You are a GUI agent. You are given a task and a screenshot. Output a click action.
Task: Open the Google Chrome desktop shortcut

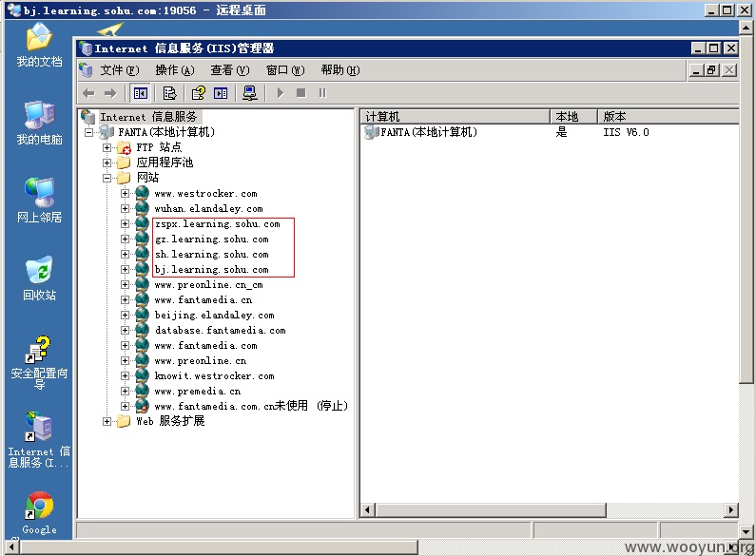[x=39, y=513]
